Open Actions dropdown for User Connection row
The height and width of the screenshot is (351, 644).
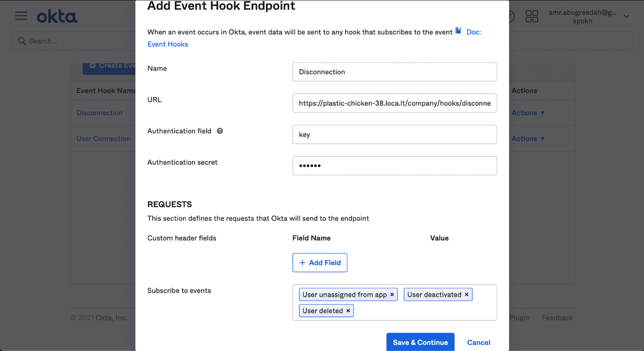(x=528, y=139)
